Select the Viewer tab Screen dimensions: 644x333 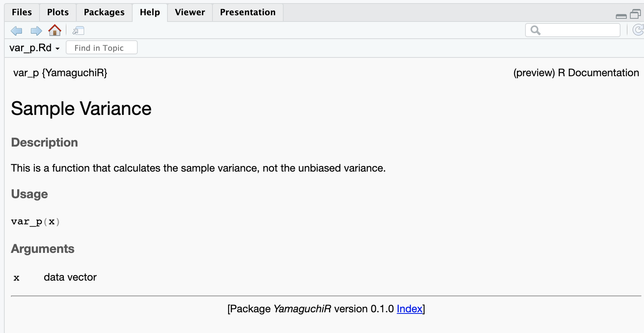tap(190, 13)
